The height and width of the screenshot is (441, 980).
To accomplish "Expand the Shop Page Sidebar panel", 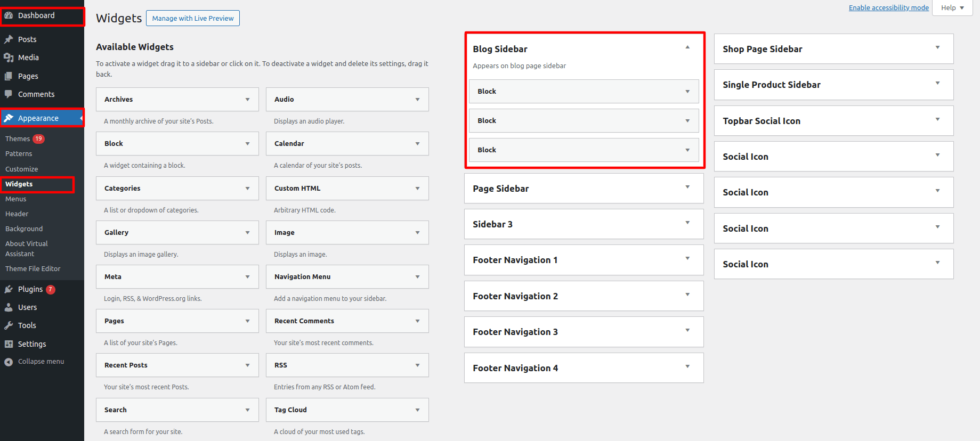I will (x=937, y=48).
